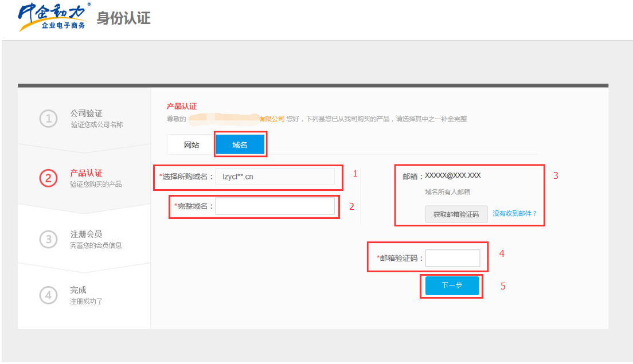Go to the 公司验证 step label
The height and width of the screenshot is (364, 633).
(86, 113)
